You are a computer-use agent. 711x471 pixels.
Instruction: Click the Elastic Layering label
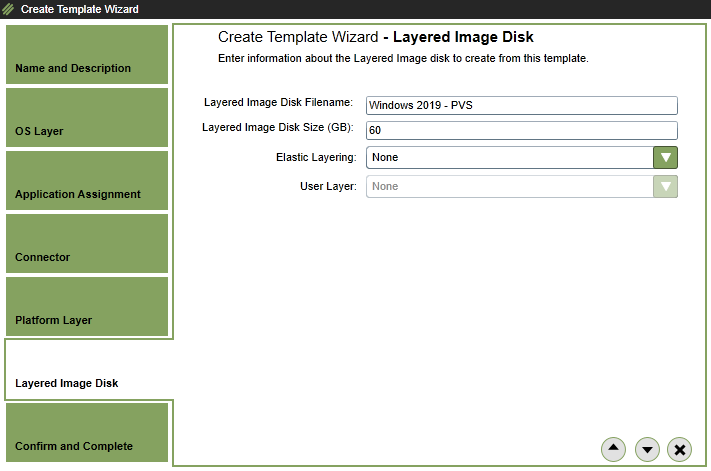[x=315, y=158]
